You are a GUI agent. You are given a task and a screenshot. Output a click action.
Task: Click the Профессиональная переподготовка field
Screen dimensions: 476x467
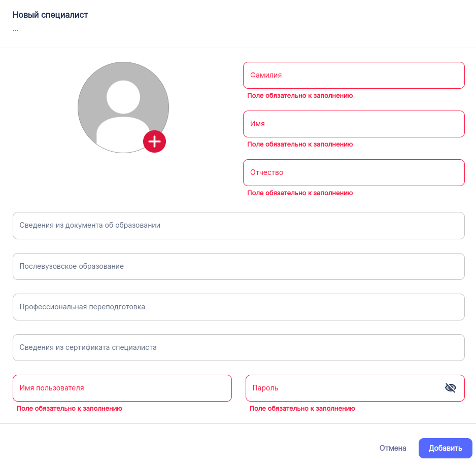239,307
